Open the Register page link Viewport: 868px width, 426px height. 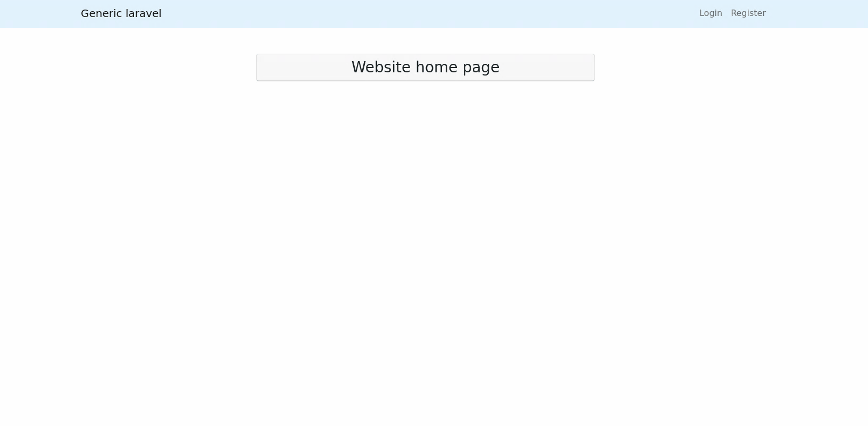(748, 13)
